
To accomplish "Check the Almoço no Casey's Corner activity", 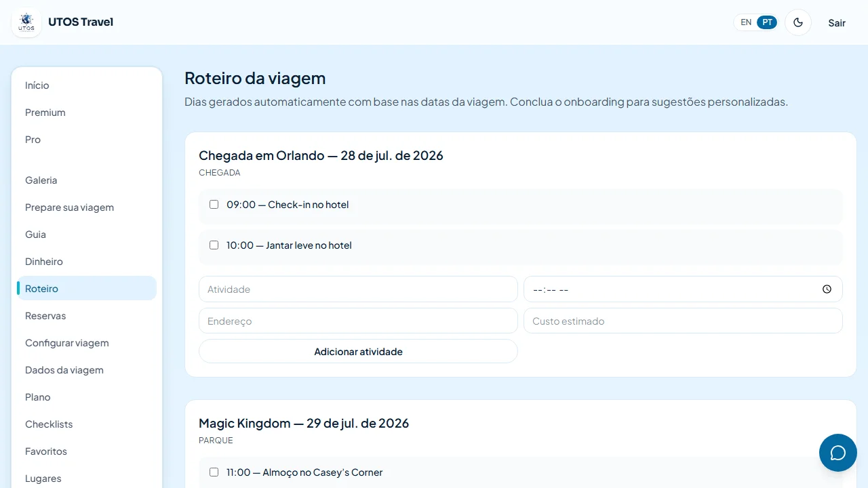I will (x=214, y=472).
